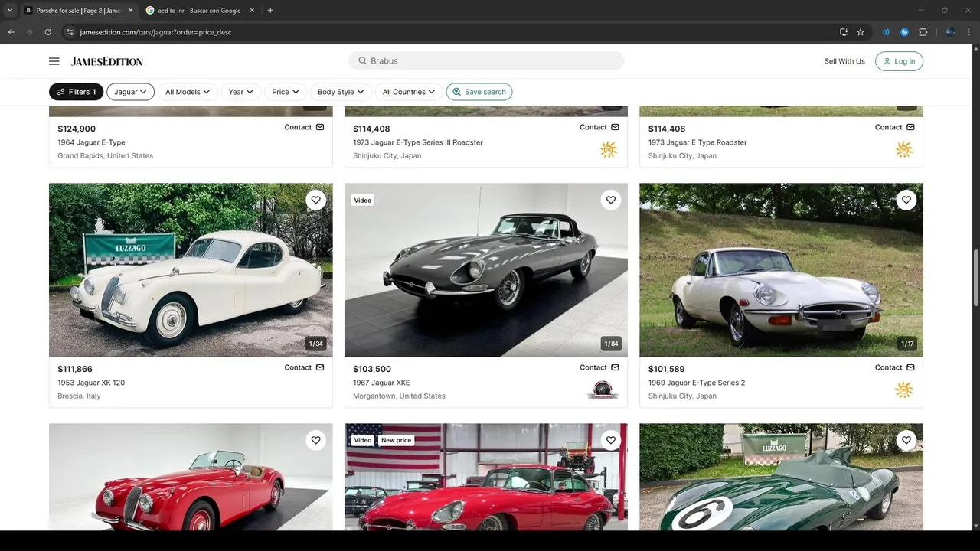The image size is (980, 551).
Task: Open a new browser tab
Action: (270, 11)
